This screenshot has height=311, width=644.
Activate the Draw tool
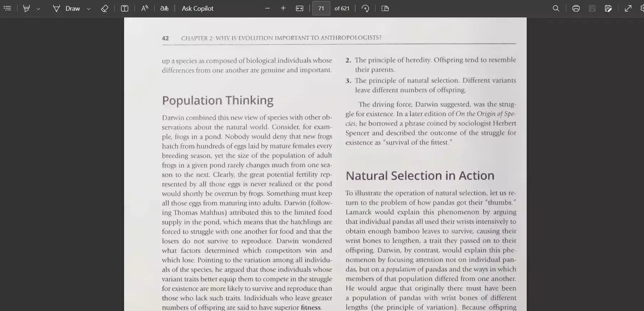66,8
